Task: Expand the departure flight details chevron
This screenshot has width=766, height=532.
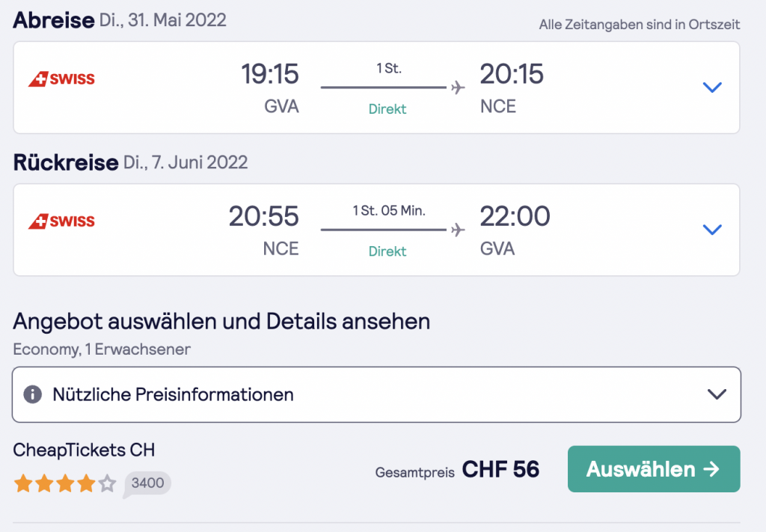Action: click(x=712, y=88)
